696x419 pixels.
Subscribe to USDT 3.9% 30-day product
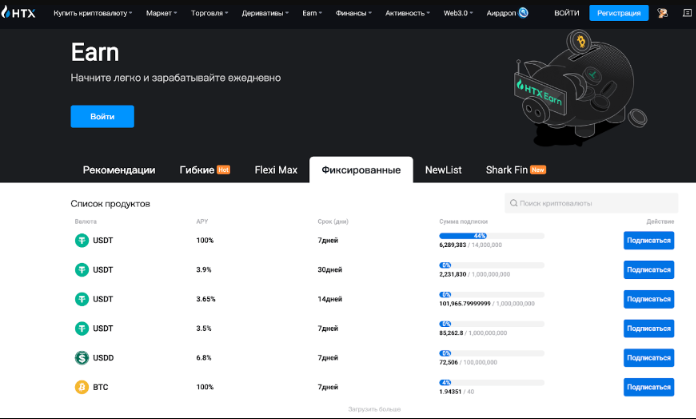(649, 269)
